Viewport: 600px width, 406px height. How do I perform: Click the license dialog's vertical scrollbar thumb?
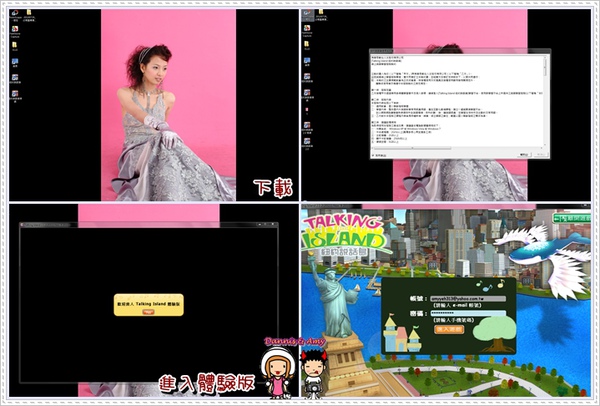click(x=545, y=67)
